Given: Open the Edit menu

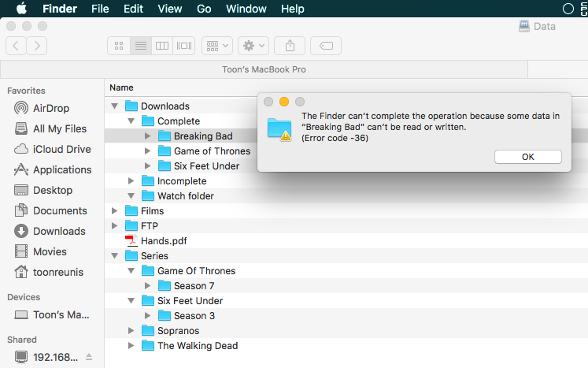Looking at the screenshot, I should click(x=133, y=9).
